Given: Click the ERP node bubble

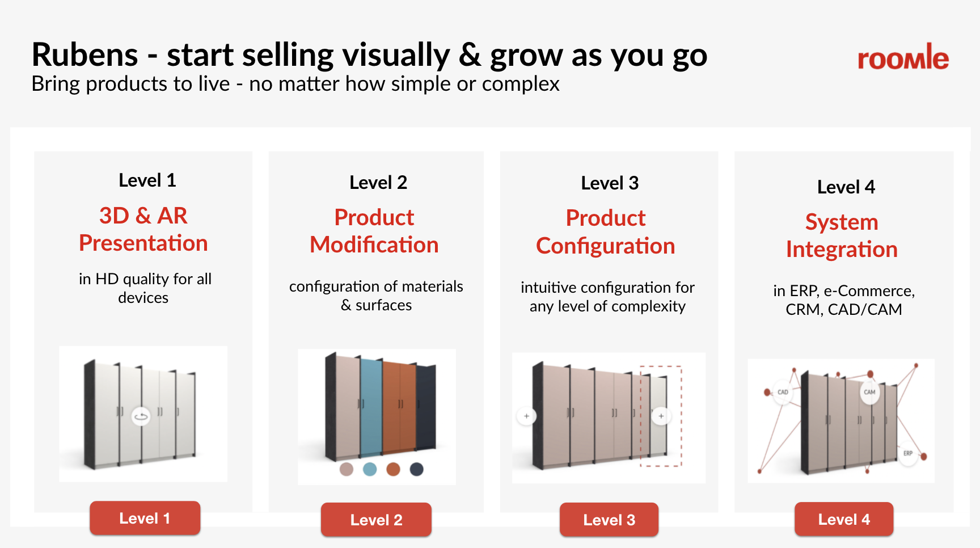Looking at the screenshot, I should coord(908,454).
